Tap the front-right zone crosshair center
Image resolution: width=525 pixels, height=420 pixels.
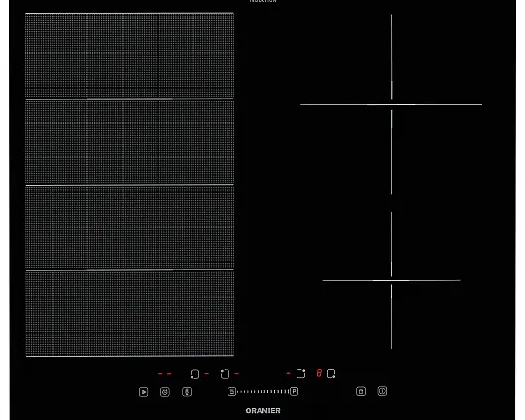click(391, 280)
